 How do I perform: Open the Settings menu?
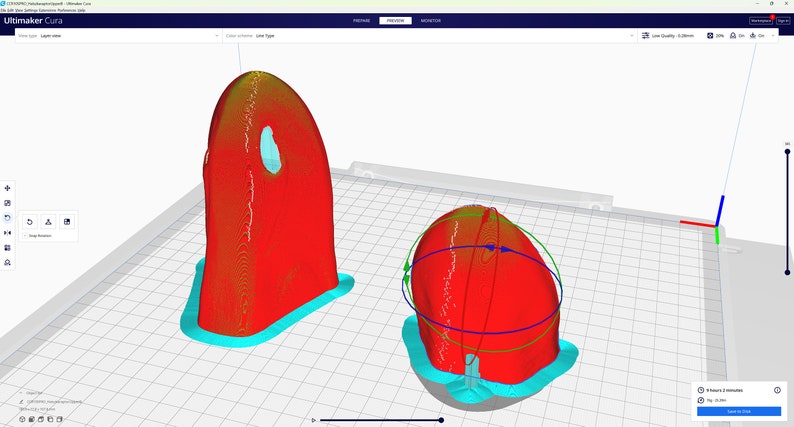[x=31, y=10]
